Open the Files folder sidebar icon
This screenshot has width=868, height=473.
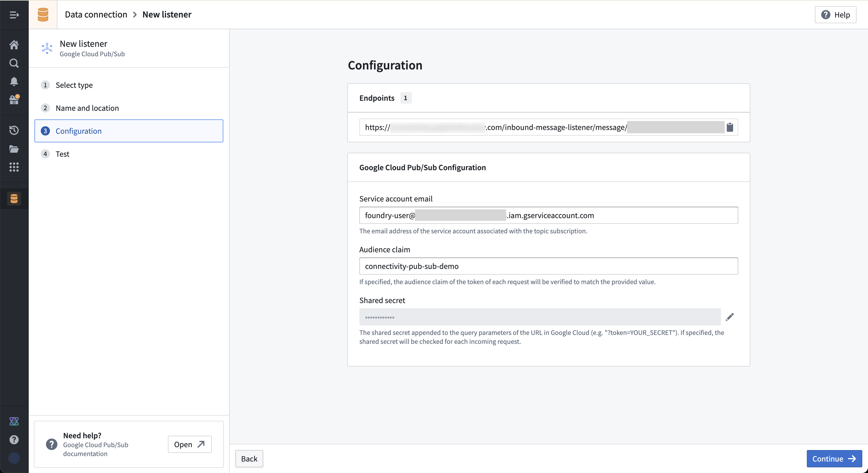(x=14, y=149)
